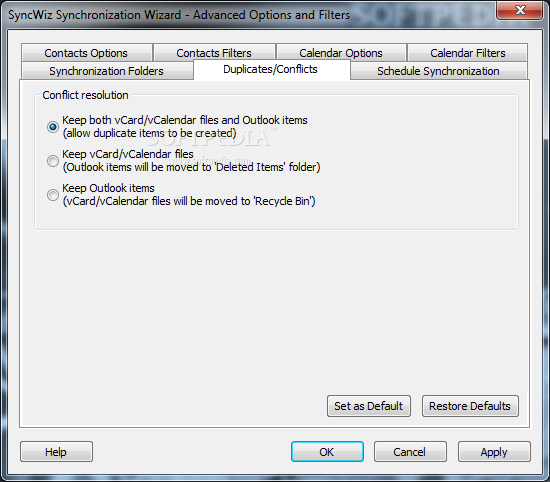Image resolution: width=550 pixels, height=482 pixels.
Task: Cancel the advanced options dialog
Action: (410, 452)
